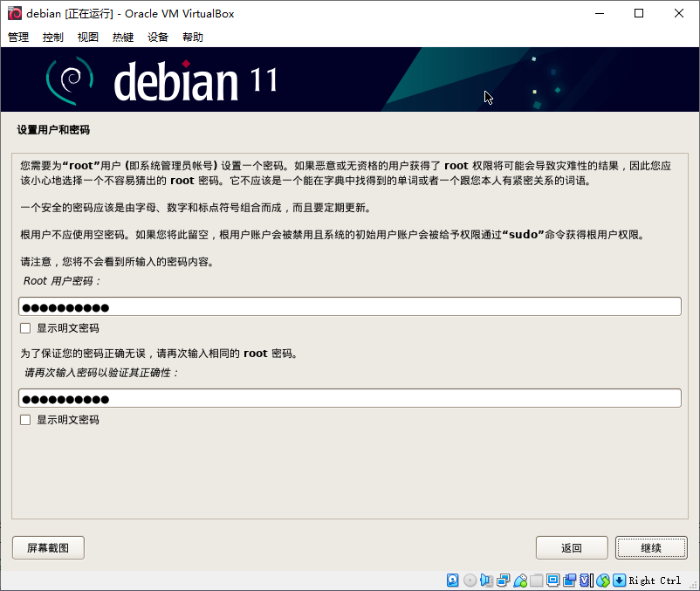Open the USB devices status icon
The width and height of the screenshot is (700, 591).
(x=519, y=580)
